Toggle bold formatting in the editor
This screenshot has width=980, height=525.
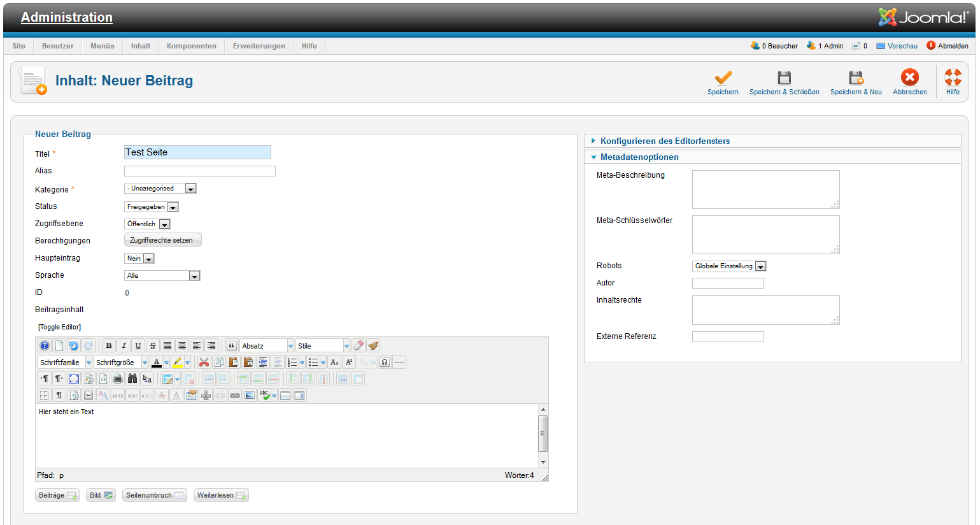pyautogui.click(x=109, y=346)
